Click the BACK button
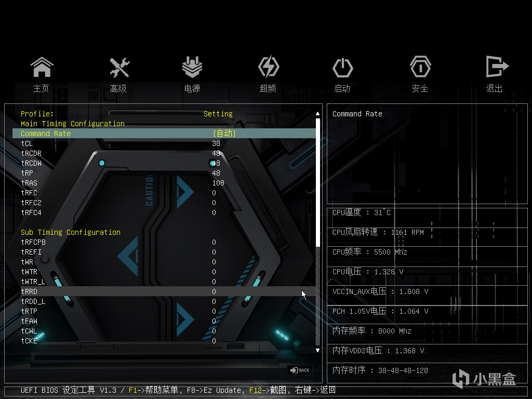The image size is (532, 399). [300, 370]
